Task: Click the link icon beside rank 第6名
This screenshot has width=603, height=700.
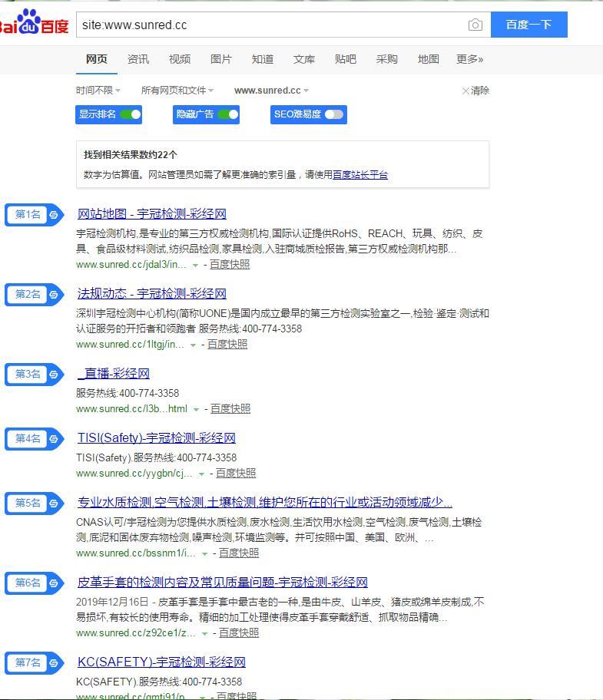Action: 54,583
